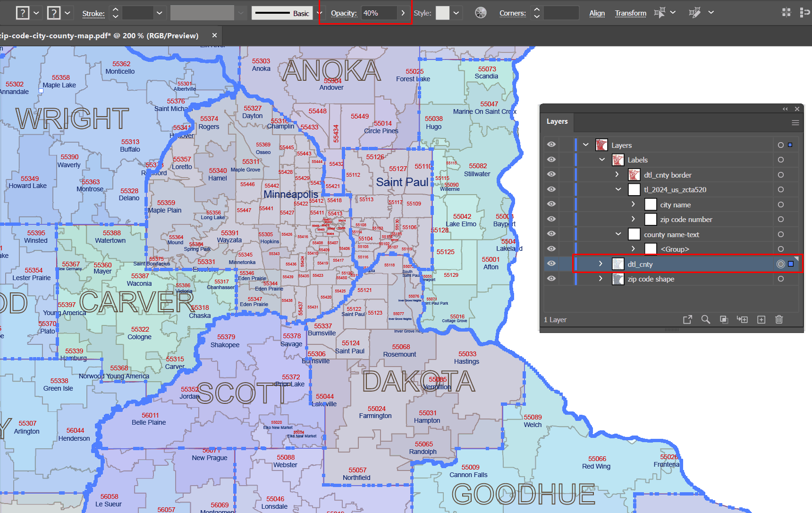The width and height of the screenshot is (812, 513).
Task: Collapse the top-level Layers tree row
Action: [x=586, y=145]
